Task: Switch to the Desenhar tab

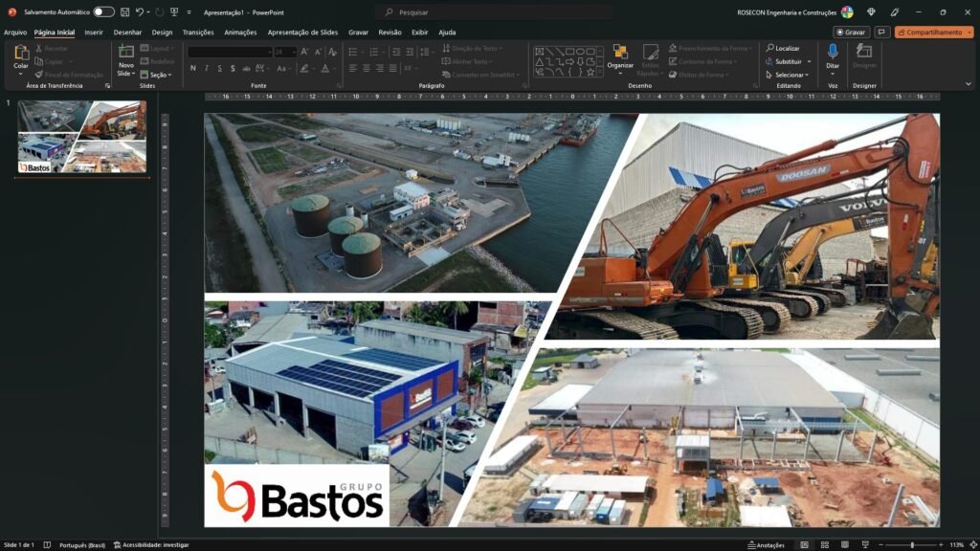Action: coord(127,32)
